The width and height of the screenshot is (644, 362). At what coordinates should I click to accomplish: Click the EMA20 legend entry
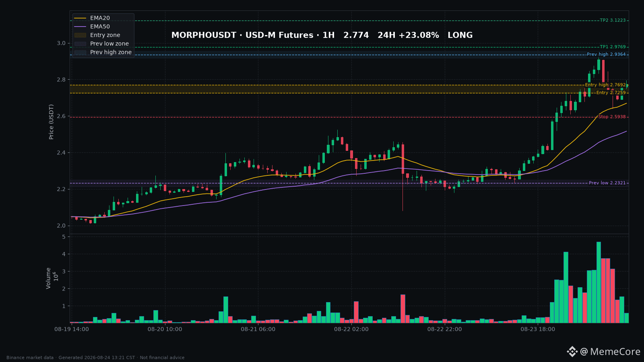[92, 18]
